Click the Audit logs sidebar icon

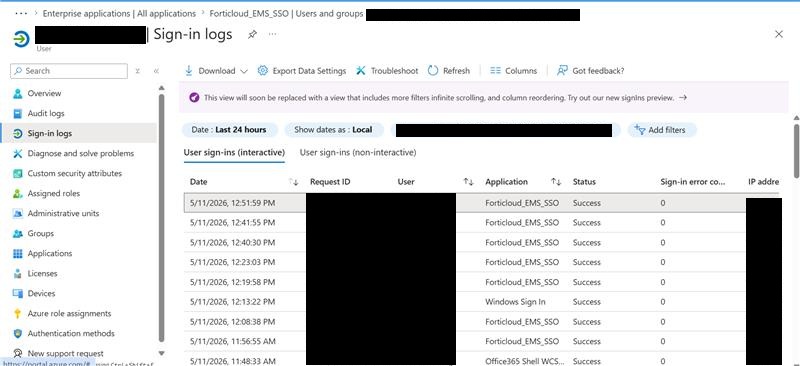pos(18,113)
